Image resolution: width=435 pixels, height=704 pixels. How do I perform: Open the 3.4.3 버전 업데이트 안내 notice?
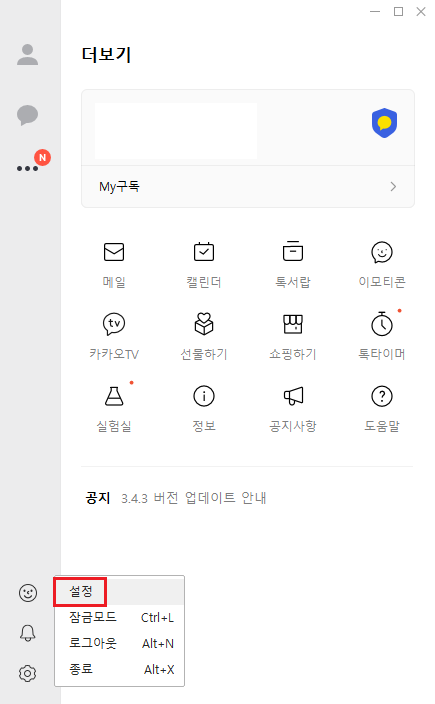point(194,498)
